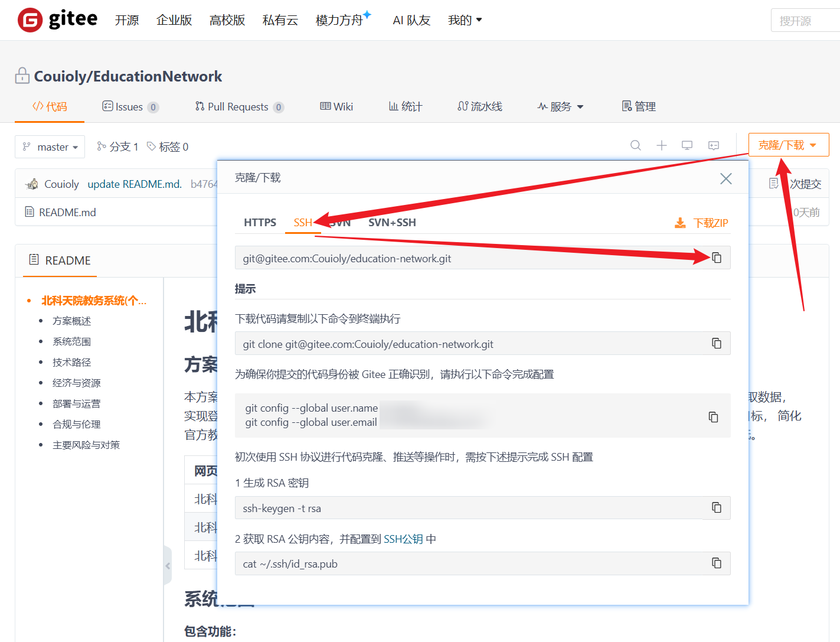Viewport: 840px width, 642px height.
Task: Click the plus icon to add file
Action: (x=662, y=145)
